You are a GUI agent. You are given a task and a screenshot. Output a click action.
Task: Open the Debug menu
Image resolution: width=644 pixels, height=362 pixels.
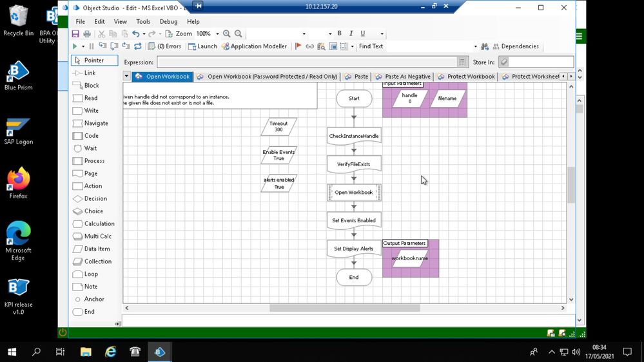click(168, 21)
